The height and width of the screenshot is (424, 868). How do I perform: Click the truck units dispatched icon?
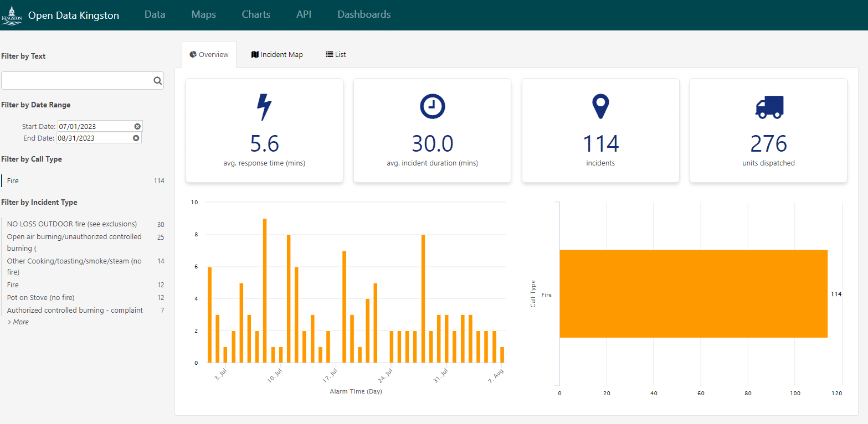coord(769,107)
